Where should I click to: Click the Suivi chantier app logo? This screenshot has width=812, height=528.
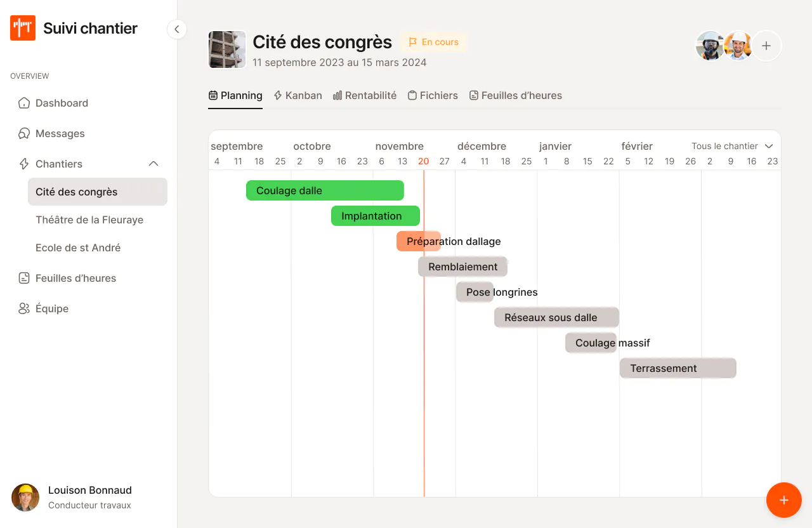pos(22,28)
